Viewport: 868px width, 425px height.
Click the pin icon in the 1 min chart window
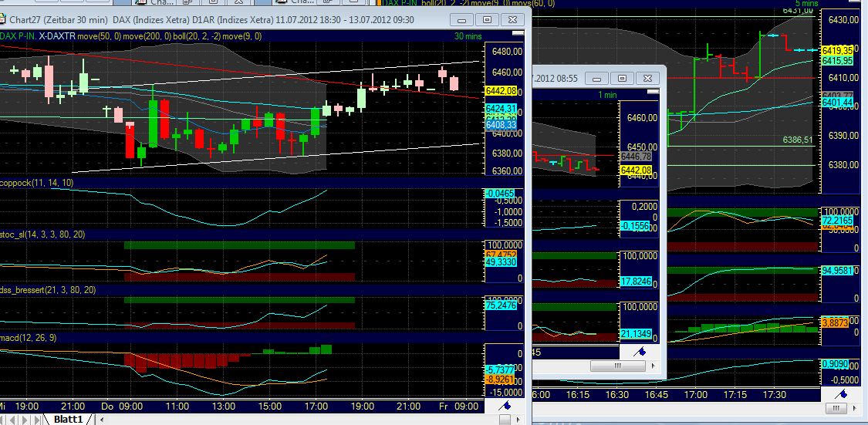click(x=640, y=352)
